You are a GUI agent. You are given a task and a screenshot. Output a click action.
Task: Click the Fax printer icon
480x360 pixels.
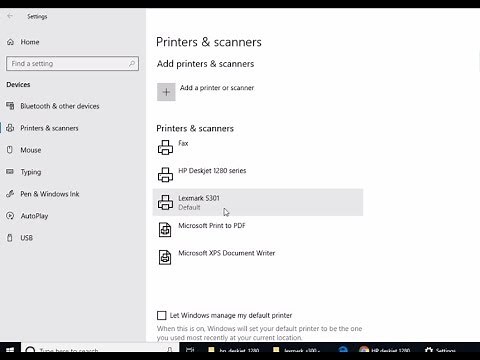point(165,147)
